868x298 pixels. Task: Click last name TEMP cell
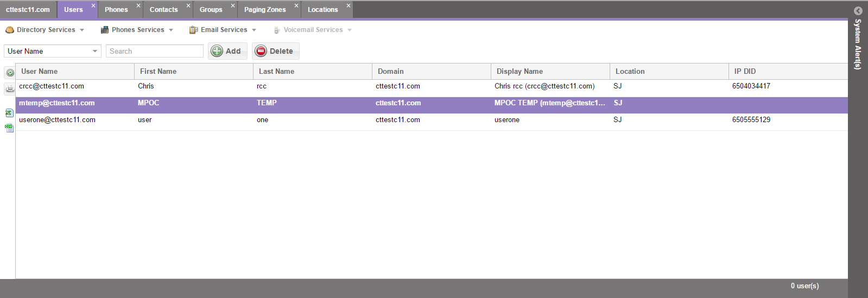coord(267,103)
